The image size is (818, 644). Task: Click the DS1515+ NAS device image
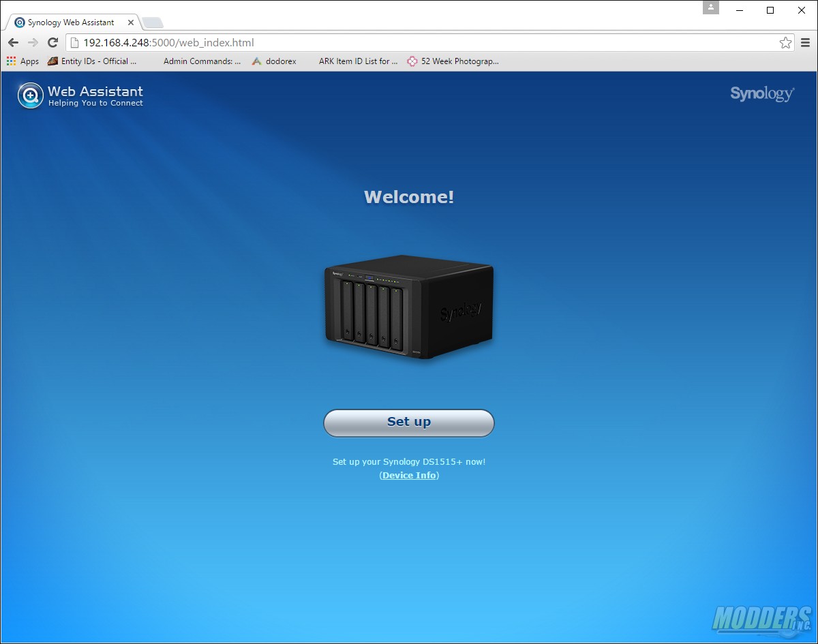click(409, 307)
